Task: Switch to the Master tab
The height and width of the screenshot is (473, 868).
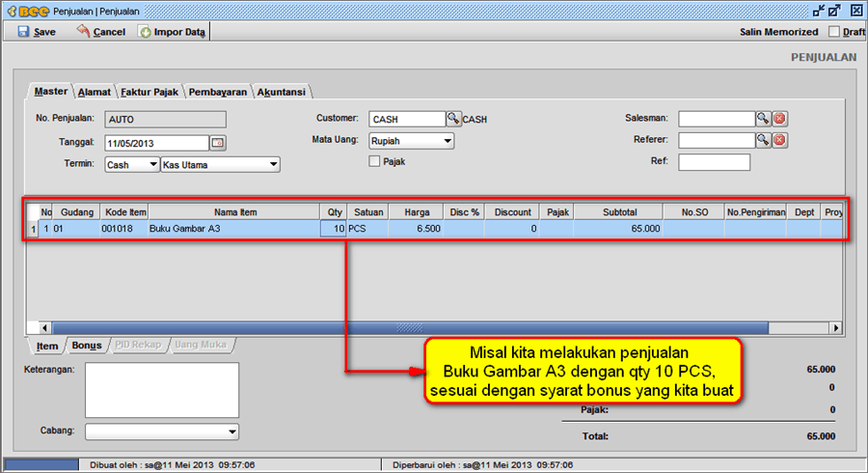Action: [x=50, y=92]
